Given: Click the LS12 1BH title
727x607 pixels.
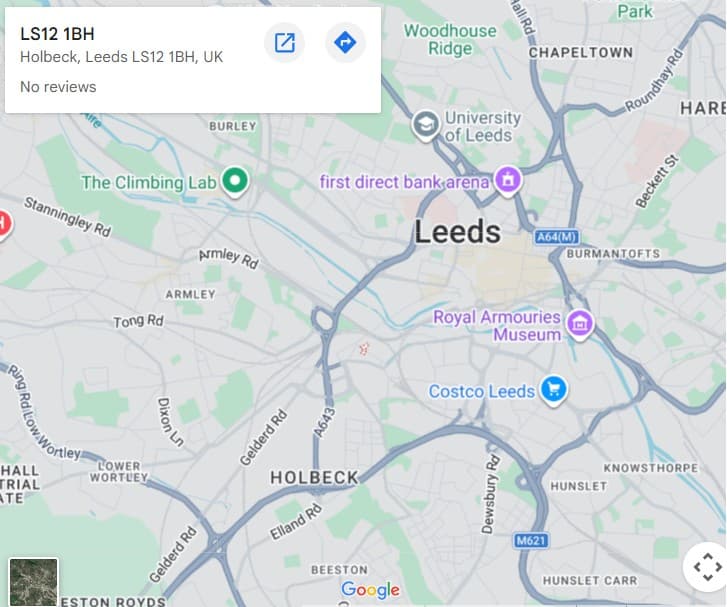Looking at the screenshot, I should point(57,33).
